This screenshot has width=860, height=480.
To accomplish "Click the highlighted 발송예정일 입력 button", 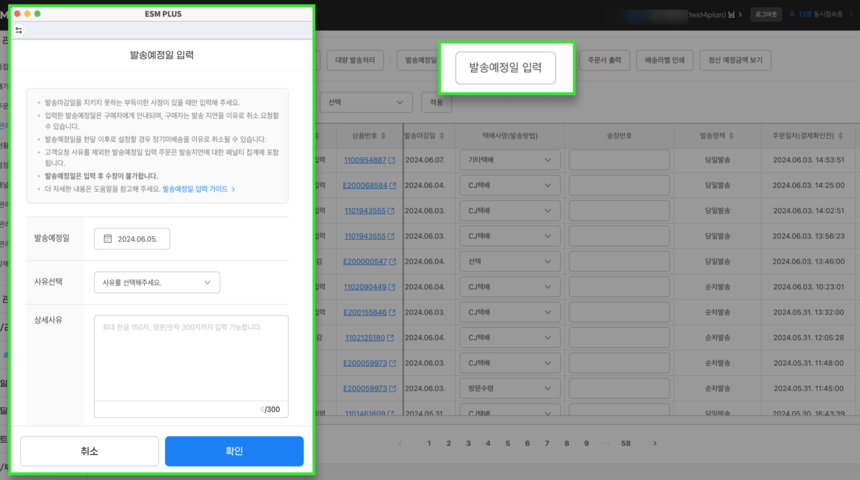I will [x=505, y=68].
